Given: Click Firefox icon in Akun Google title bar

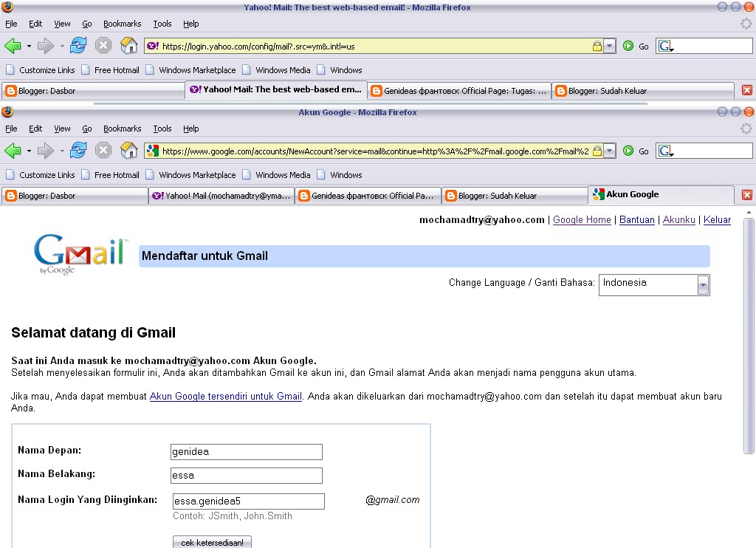Looking at the screenshot, I should coord(7,112).
